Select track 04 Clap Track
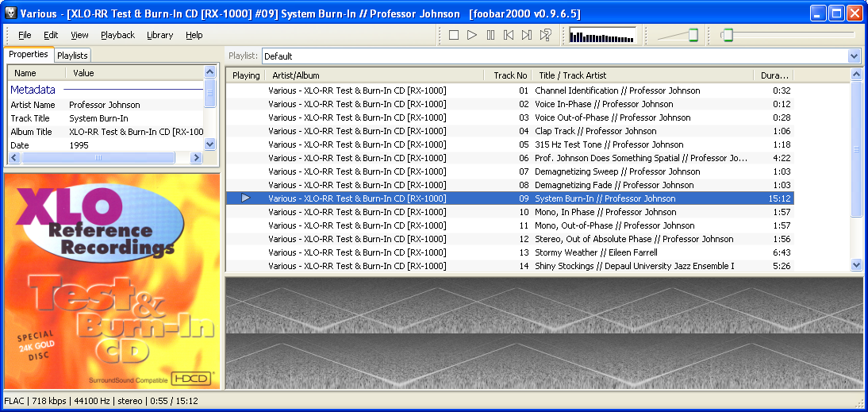Image resolution: width=868 pixels, height=412 pixels. pos(510,131)
